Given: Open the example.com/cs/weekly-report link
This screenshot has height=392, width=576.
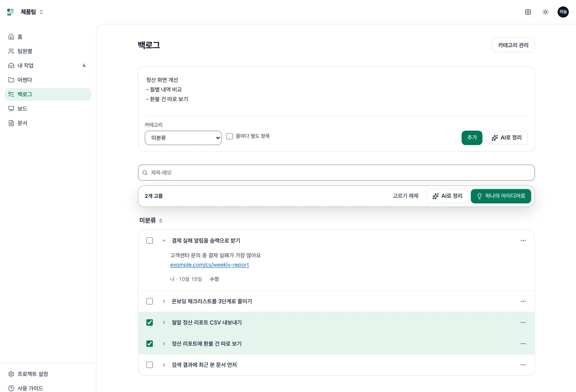Looking at the screenshot, I should tap(210, 265).
